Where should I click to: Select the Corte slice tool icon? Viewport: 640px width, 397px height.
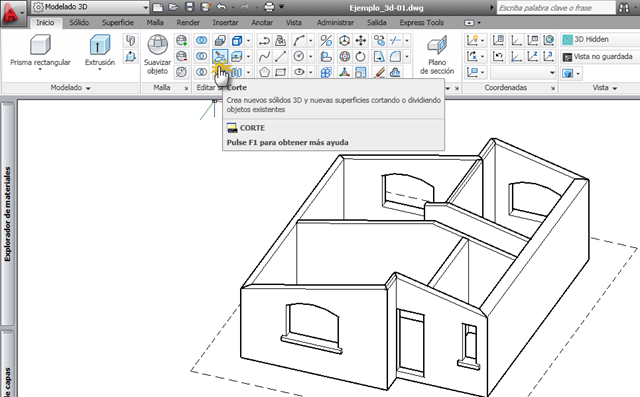point(220,56)
